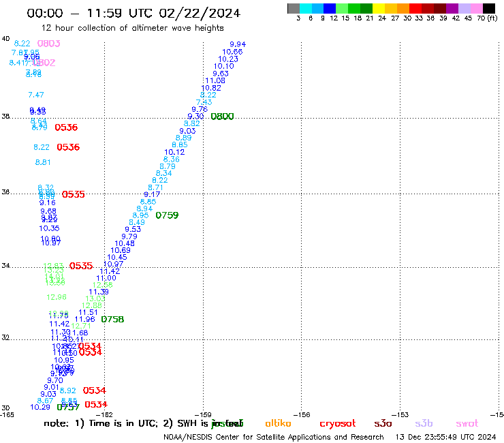
Task: Click the swot satellite legend label
Action: [467, 423]
